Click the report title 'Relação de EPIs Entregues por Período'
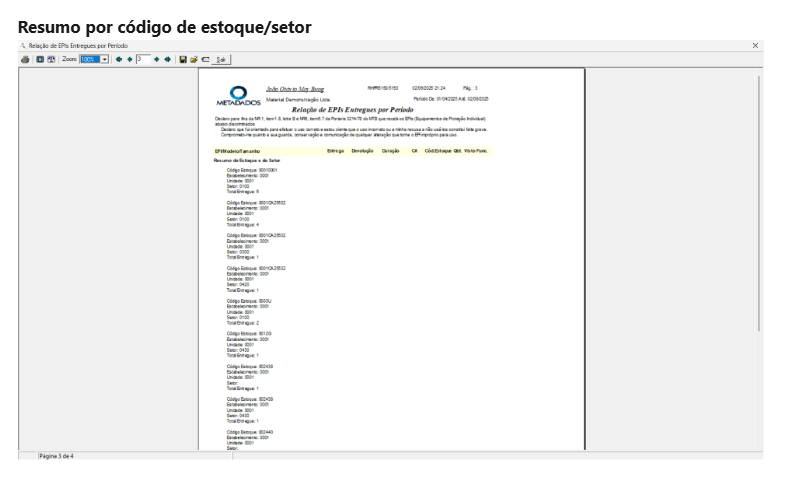 [352, 109]
